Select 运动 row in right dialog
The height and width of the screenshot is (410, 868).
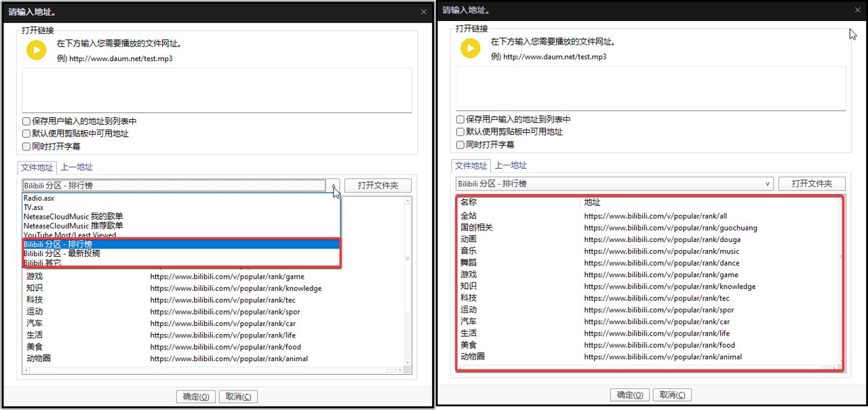coord(648,310)
